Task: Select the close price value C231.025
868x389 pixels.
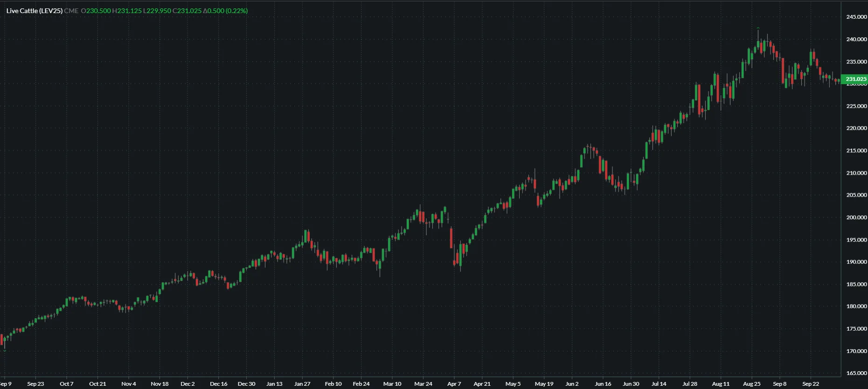Action: click(187, 11)
